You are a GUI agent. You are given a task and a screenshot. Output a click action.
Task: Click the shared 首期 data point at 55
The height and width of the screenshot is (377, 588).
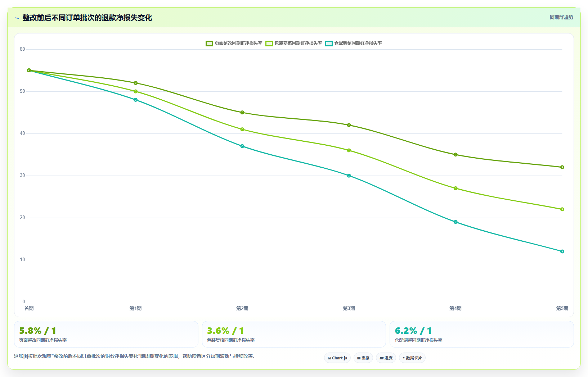pyautogui.click(x=29, y=71)
